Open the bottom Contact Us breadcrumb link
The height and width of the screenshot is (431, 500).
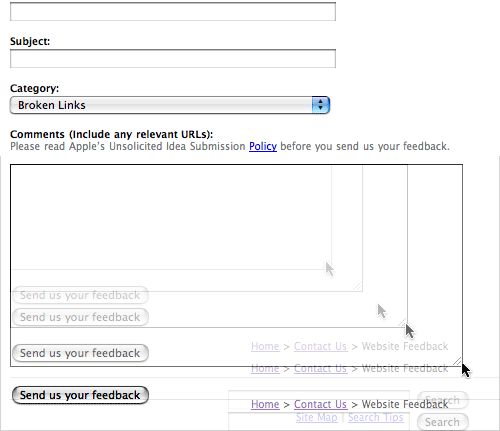(320, 404)
